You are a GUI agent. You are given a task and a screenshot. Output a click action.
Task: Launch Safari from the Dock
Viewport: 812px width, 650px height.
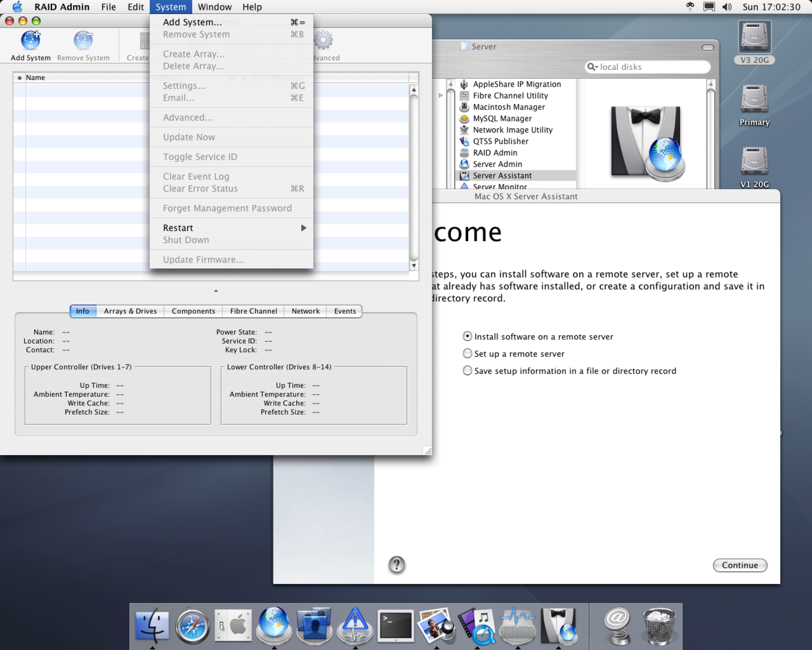tap(193, 626)
